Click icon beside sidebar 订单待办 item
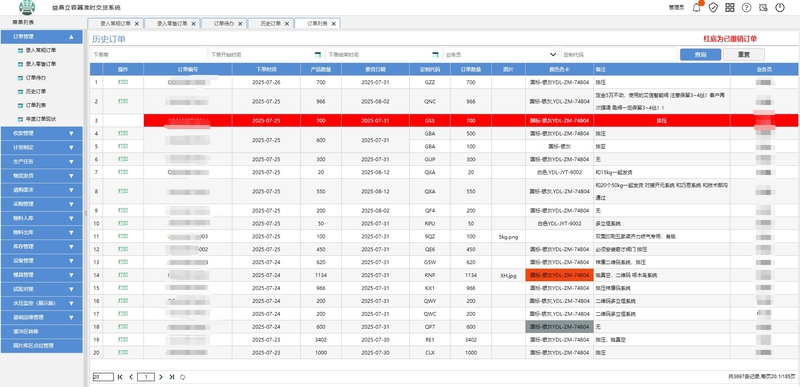Viewport: 800px width, 387px height. pos(20,78)
